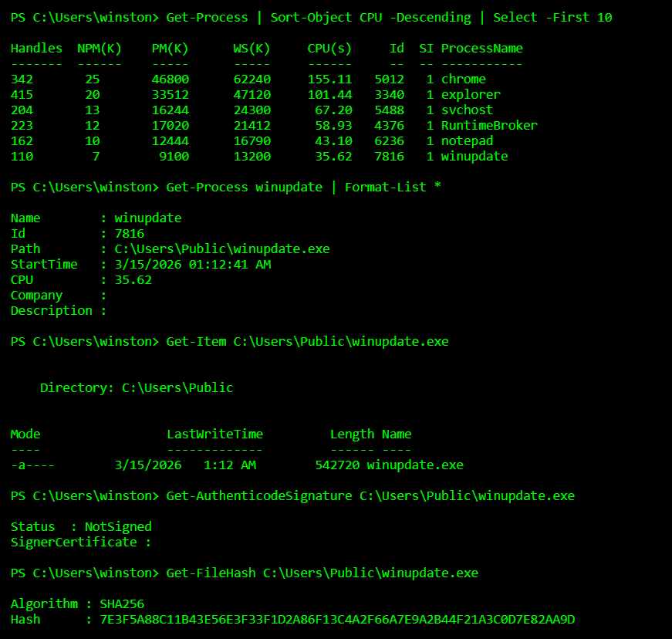Click the Get-Process Sort-Object command line
Image resolution: width=672 pixels, height=639 pixels.
312,18
